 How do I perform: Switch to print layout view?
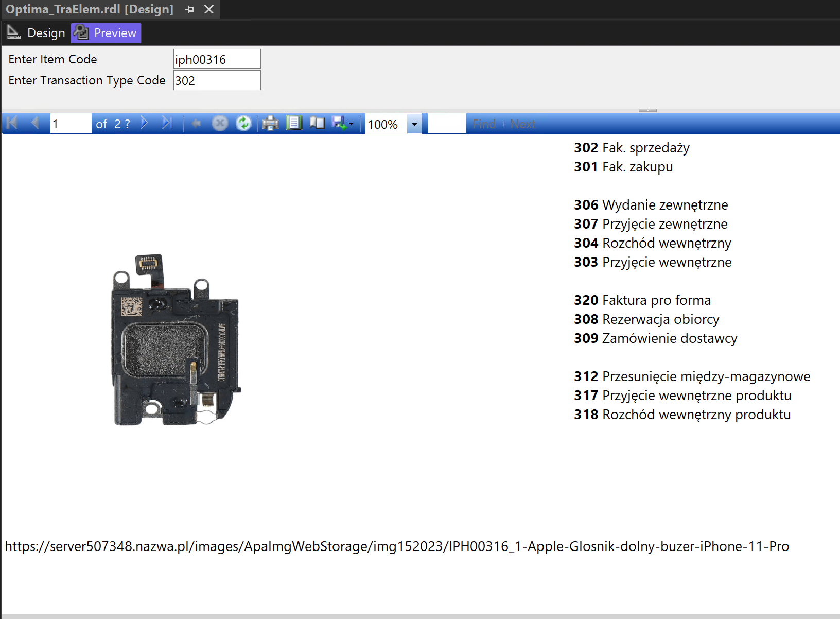click(x=294, y=123)
